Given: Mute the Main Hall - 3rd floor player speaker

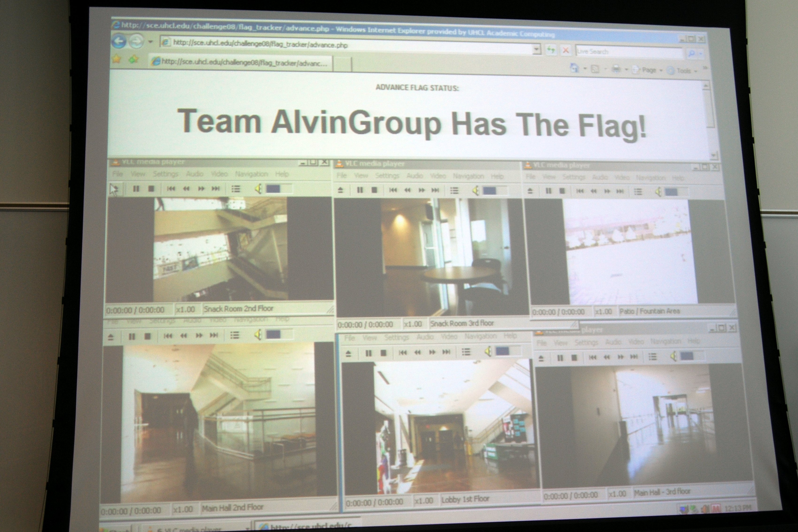Looking at the screenshot, I should point(673,356).
